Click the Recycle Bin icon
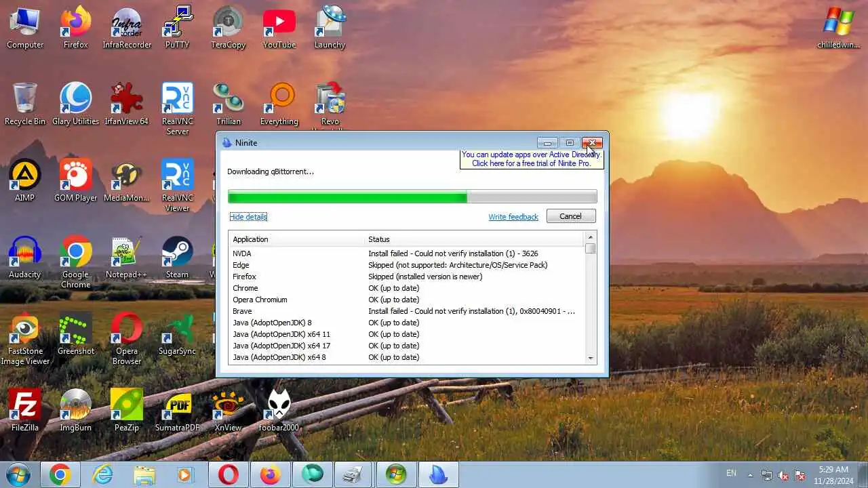Viewport: 868px width, 488px height. 25,104
